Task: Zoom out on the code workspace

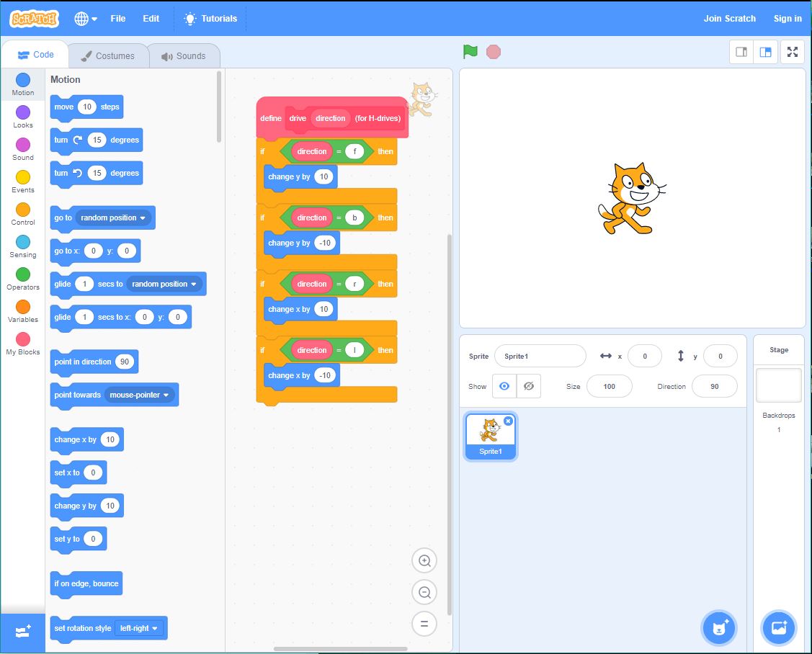Action: 424,593
